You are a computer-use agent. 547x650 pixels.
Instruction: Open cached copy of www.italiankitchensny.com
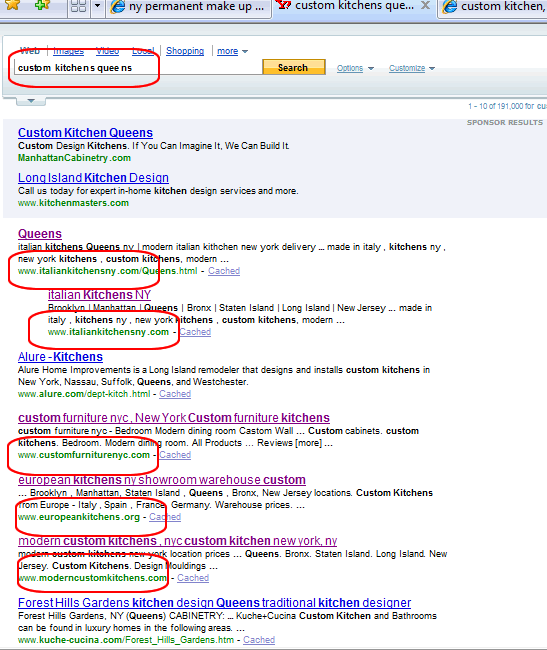point(195,332)
